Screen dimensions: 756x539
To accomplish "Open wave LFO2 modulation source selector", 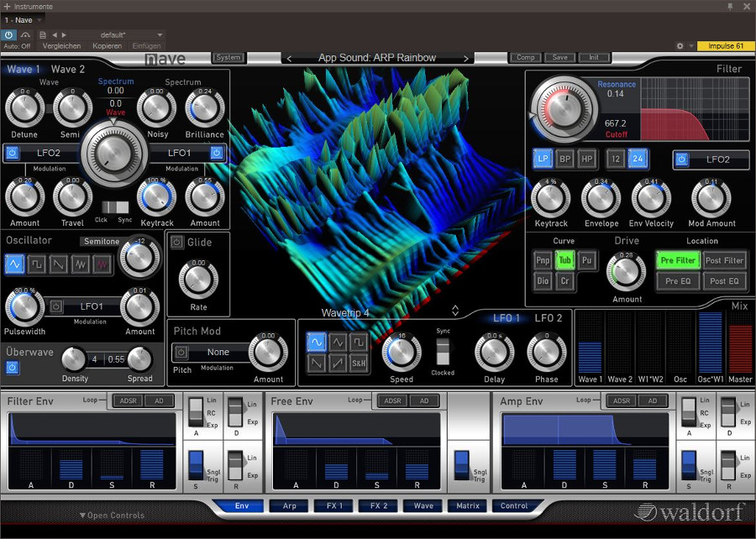I will pos(49,153).
